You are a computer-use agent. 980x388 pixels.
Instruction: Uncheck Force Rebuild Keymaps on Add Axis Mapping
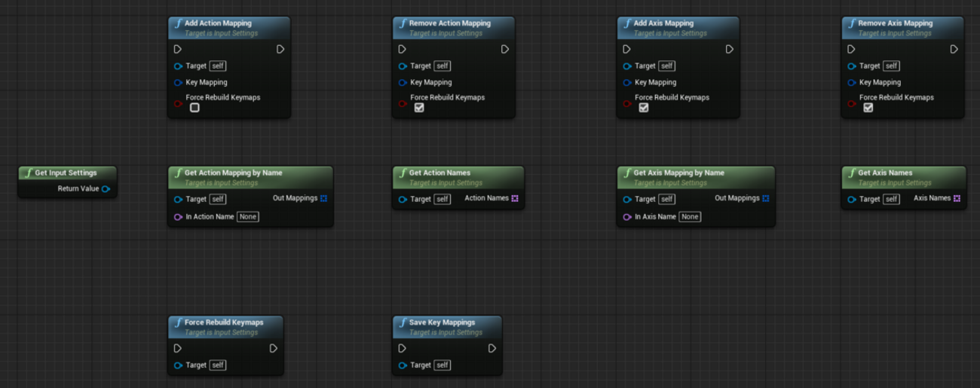tap(644, 108)
